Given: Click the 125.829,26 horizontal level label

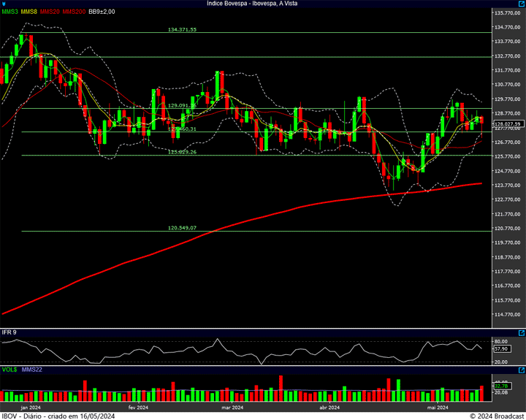Looking at the screenshot, I should click(x=182, y=152).
